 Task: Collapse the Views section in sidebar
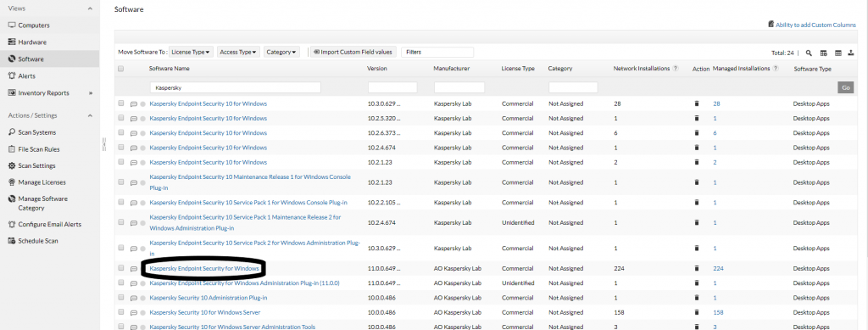(90, 8)
